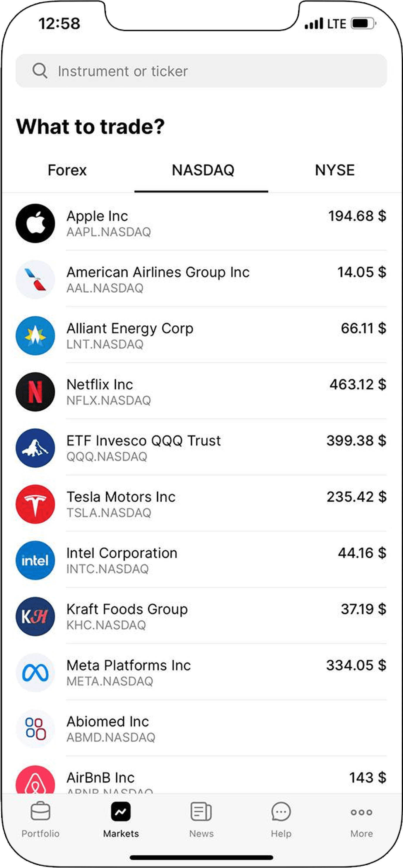Switch to the NYSE tab

(334, 170)
